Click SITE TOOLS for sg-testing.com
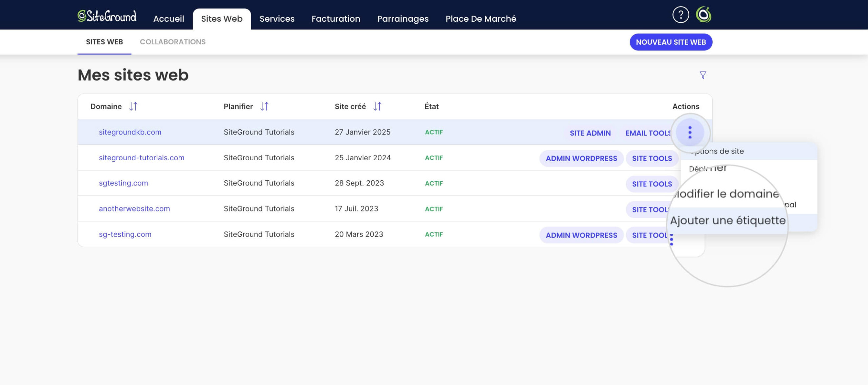The height and width of the screenshot is (385, 868). pyautogui.click(x=648, y=235)
